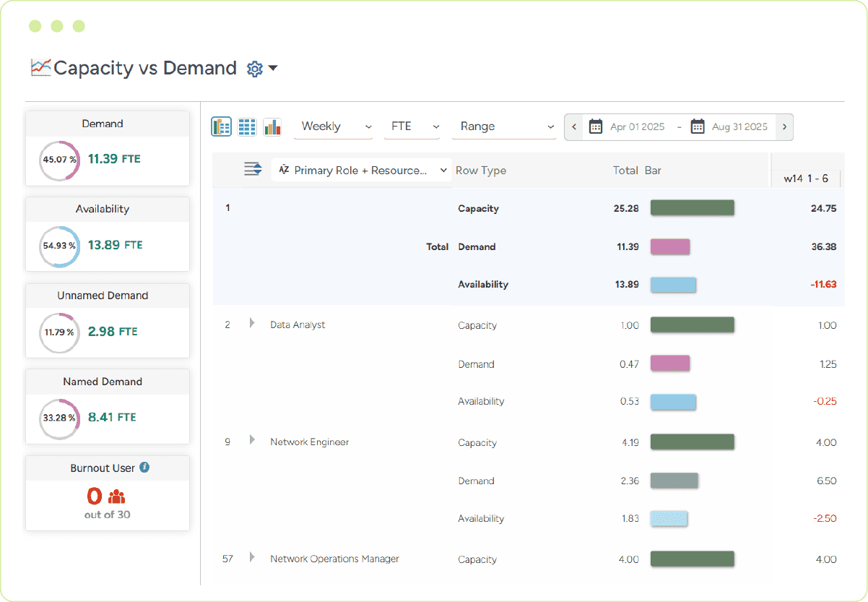Image resolution: width=868 pixels, height=602 pixels.
Task: Click the calendar icon beside Aug 31 2025
Action: click(698, 126)
